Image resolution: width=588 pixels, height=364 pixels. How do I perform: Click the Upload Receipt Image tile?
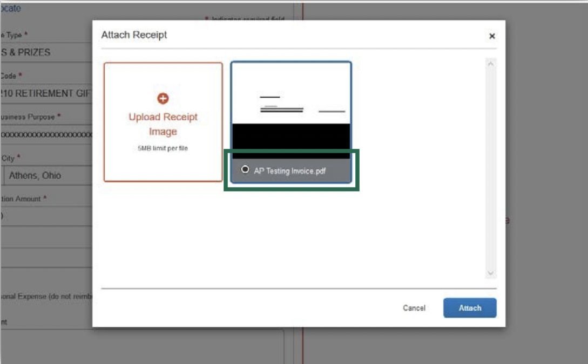[x=164, y=120]
